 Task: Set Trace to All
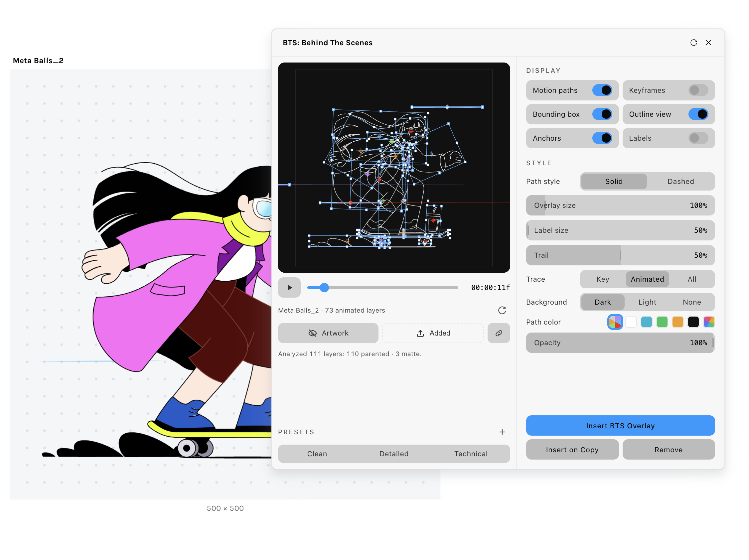pos(692,279)
